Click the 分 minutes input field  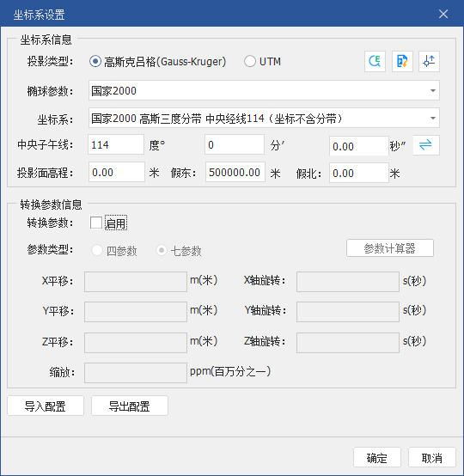235,144
